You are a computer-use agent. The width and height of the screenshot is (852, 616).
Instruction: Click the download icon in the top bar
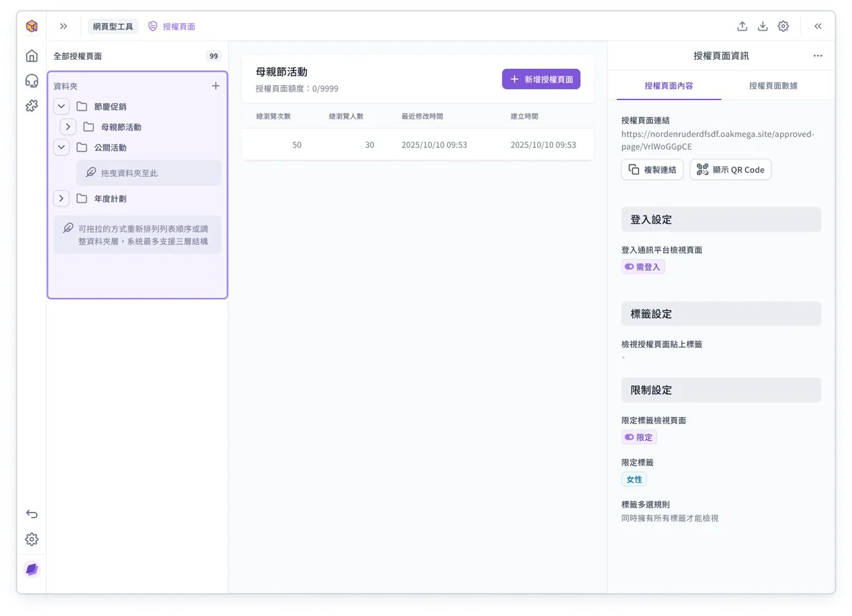[x=763, y=26]
